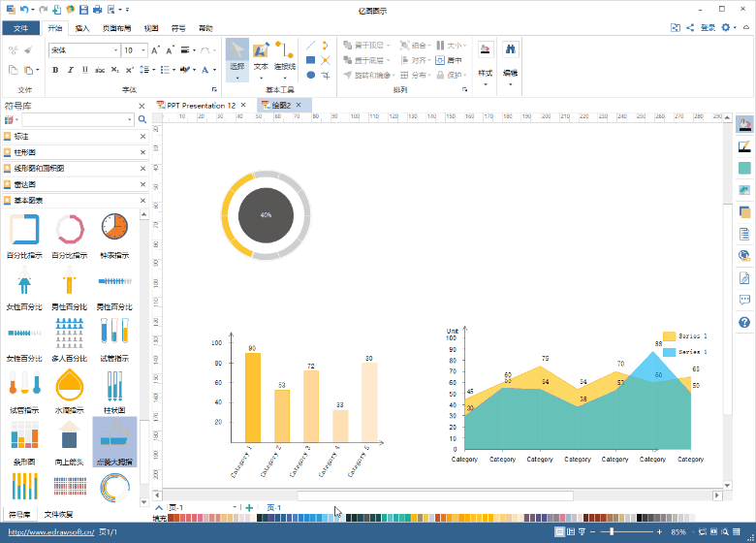Click the Login button at top right
This screenshot has width=756, height=543.
pyautogui.click(x=708, y=27)
